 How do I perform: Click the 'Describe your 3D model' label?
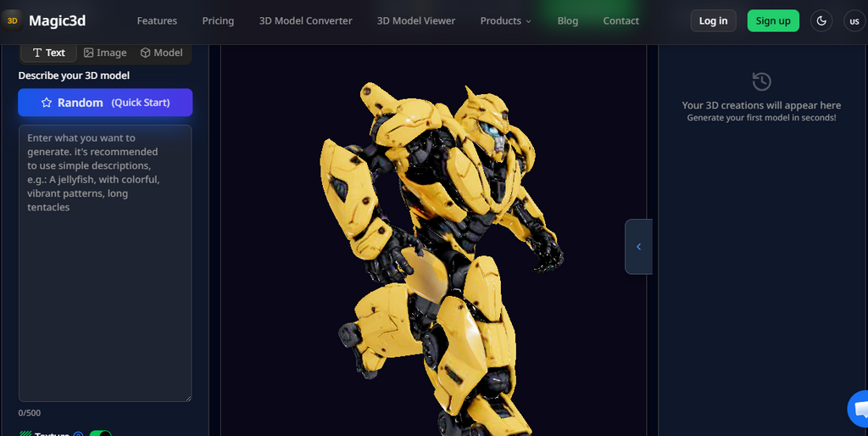point(75,75)
